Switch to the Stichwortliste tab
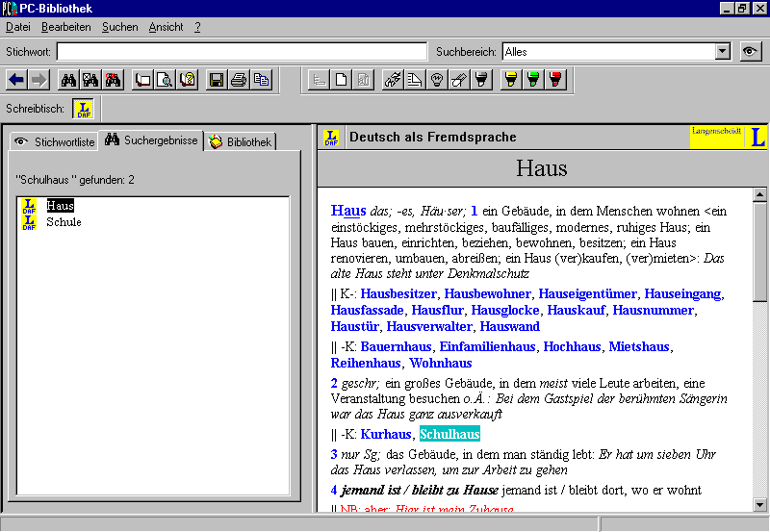 tap(55, 141)
